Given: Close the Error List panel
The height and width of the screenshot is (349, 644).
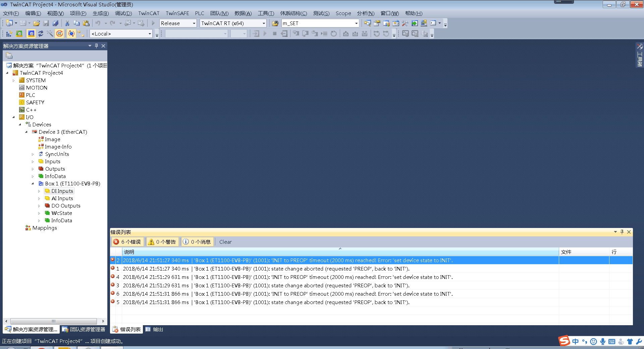Looking at the screenshot, I should (x=629, y=232).
